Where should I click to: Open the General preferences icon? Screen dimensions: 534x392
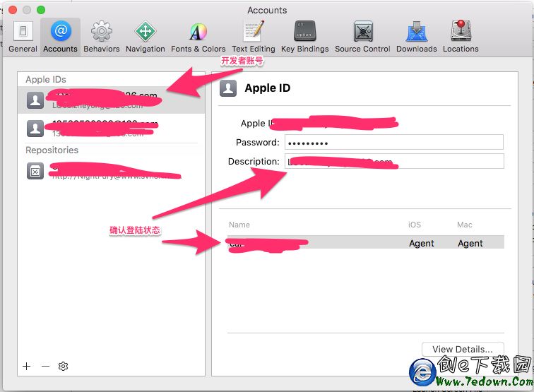pos(23,31)
